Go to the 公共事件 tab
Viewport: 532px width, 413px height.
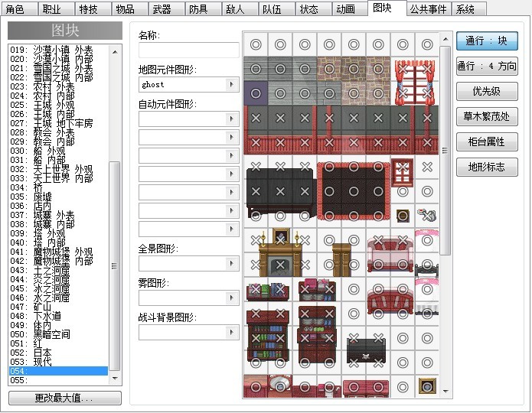click(429, 9)
